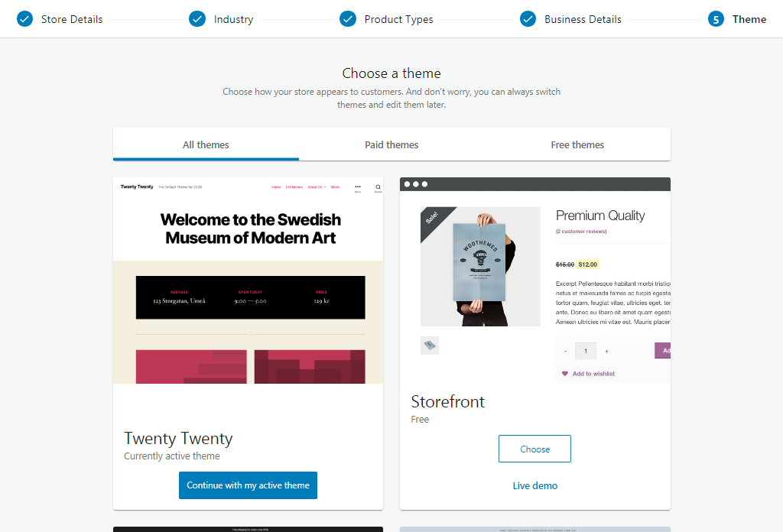Click the three-dot menu in the Twenty Twenty preview
The width and height of the screenshot is (783, 532).
point(358,187)
